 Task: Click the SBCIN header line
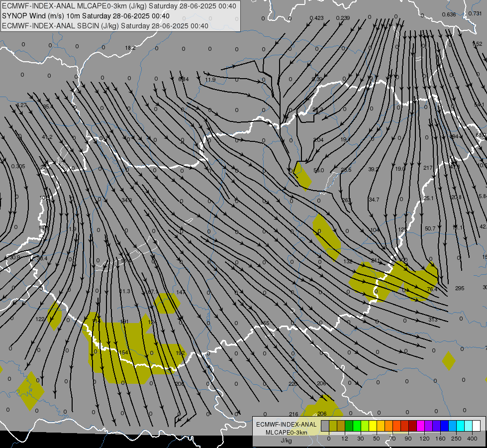105,26
